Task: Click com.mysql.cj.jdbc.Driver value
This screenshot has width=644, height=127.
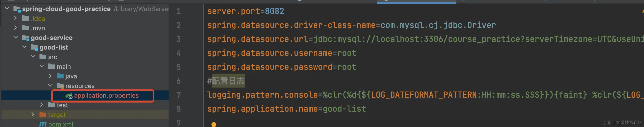Action: [x=438, y=25]
